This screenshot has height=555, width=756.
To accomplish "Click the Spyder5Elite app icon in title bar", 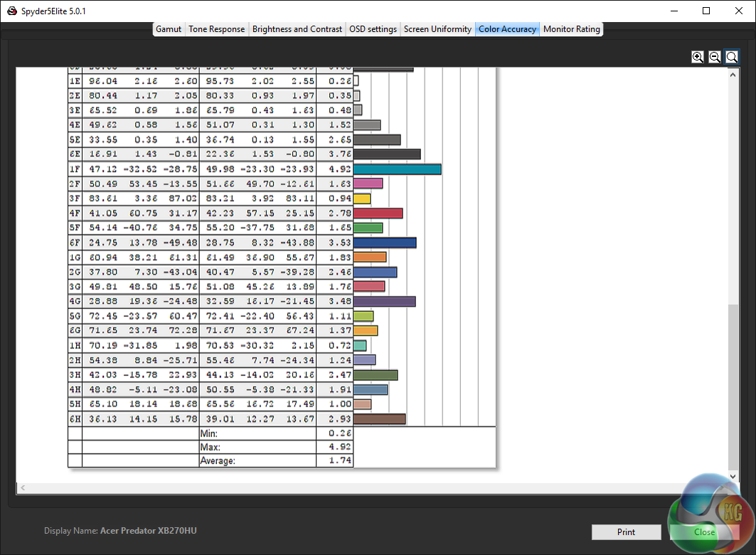I will (12, 11).
